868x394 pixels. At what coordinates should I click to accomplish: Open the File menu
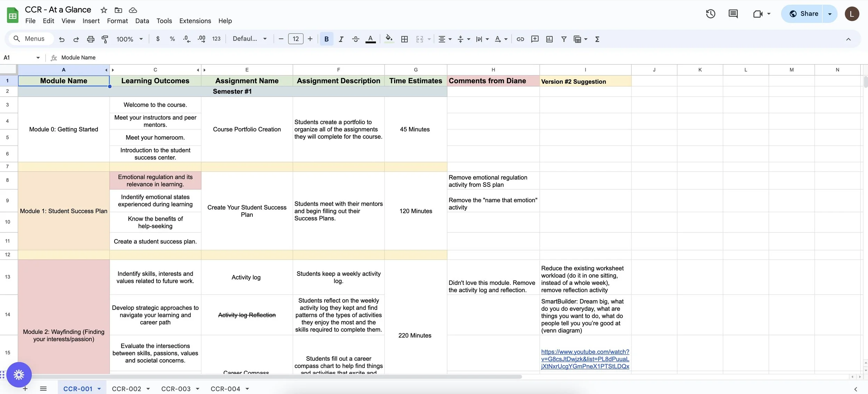coord(30,21)
